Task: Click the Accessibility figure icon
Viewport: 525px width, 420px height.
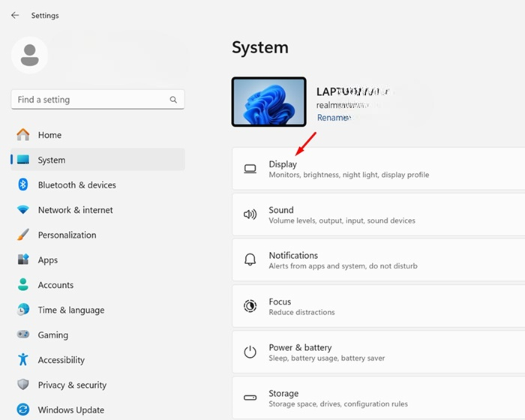Action: (x=23, y=359)
